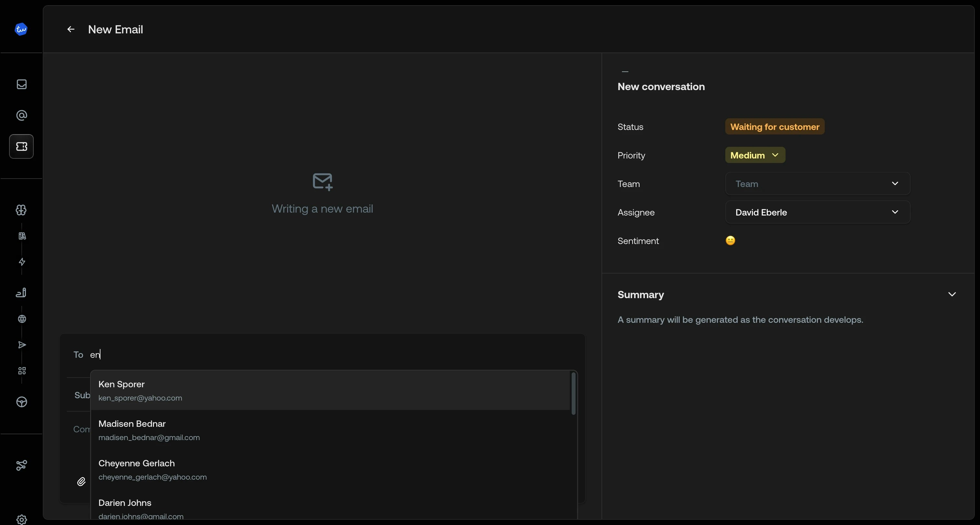The width and height of the screenshot is (980, 525).
Task: Open the knowledge Library icon in sidebar
Action: click(21, 236)
